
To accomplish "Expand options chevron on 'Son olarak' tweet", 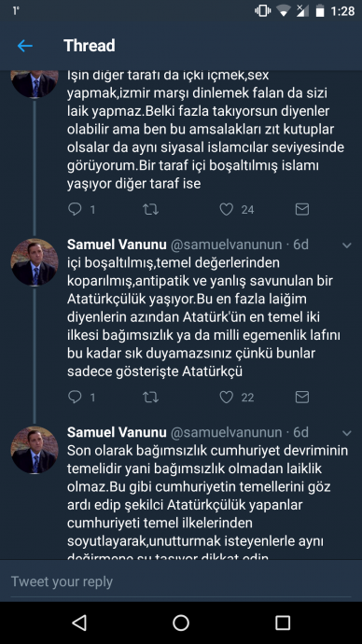I will point(347,433).
